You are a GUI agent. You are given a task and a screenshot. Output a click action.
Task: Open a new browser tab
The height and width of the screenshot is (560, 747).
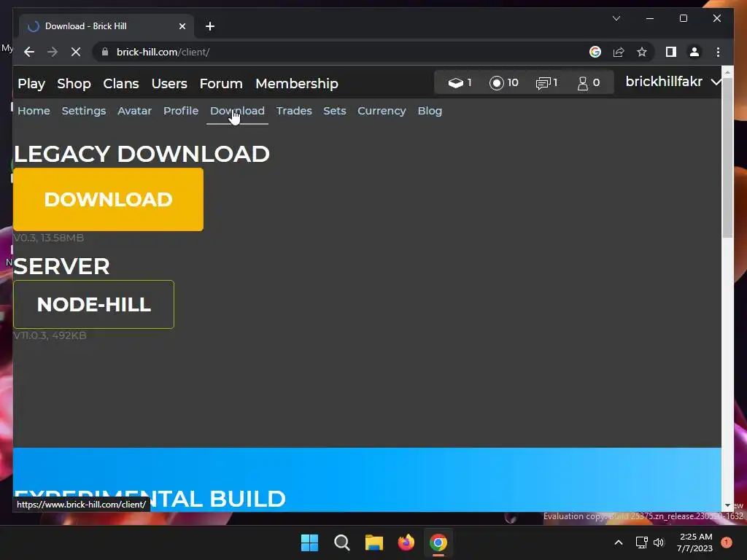(x=210, y=26)
